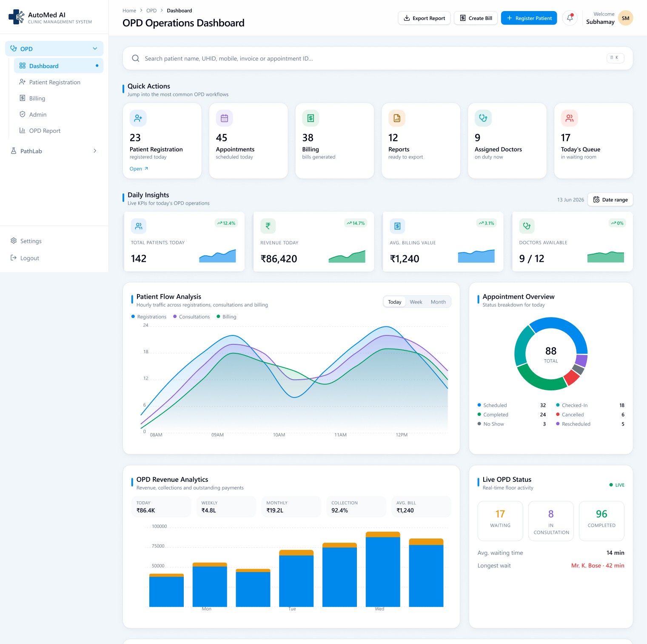Viewport: 647px width, 644px height.
Task: Expand the PathLab submenu chevron
Action: (x=95, y=151)
